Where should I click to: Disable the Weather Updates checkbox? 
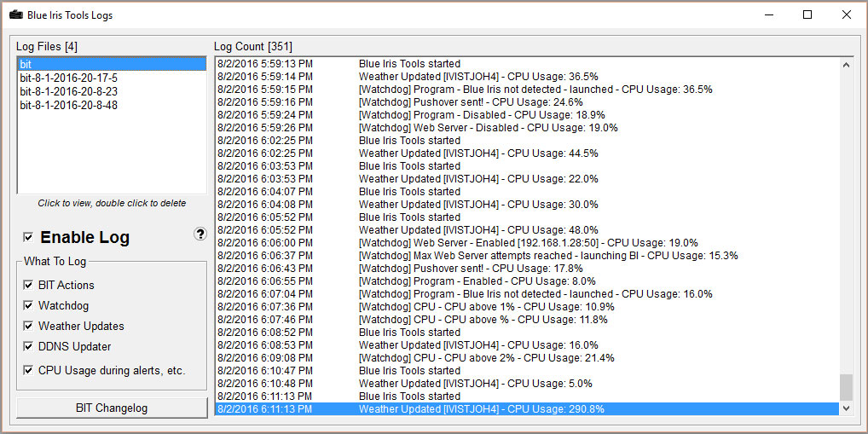(29, 326)
